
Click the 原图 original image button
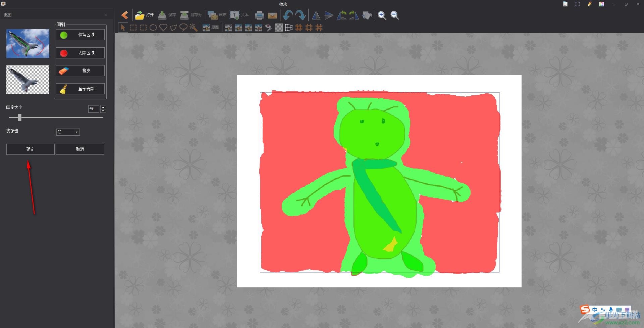pos(211,28)
